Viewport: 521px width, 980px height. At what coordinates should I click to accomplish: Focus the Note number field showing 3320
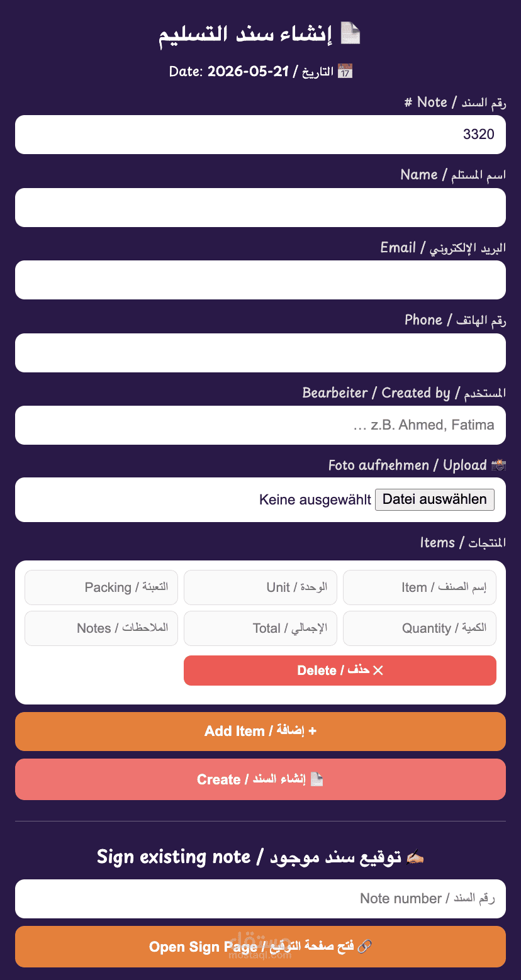coord(260,135)
